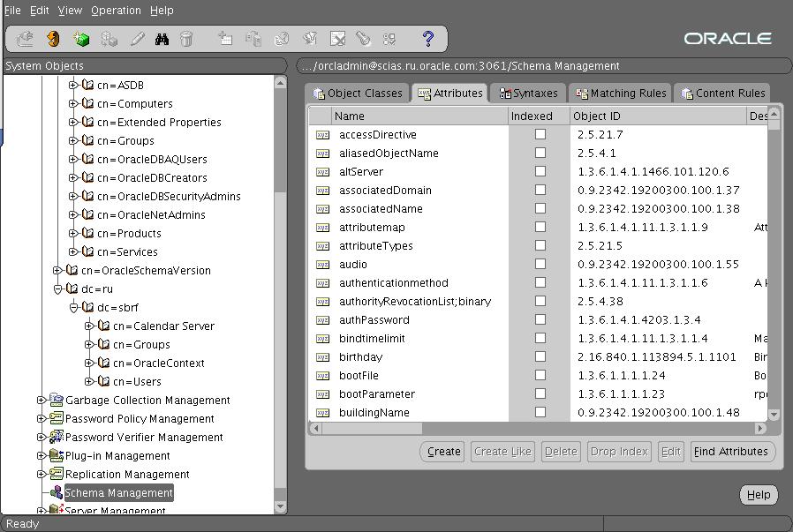Click the Garbage Collection Management node icon
This screenshot has height=532, width=793.
(57, 401)
